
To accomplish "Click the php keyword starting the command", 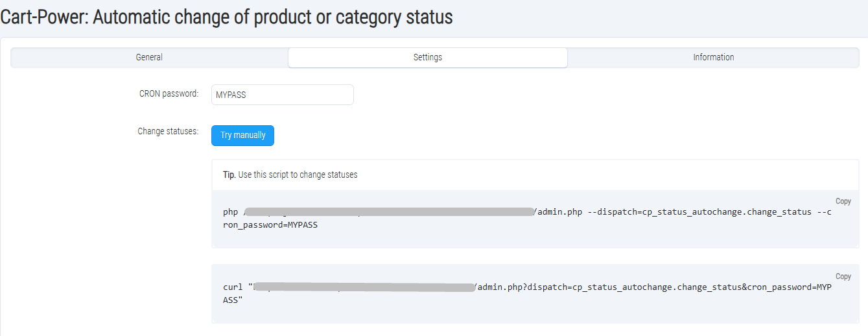I will [x=230, y=212].
